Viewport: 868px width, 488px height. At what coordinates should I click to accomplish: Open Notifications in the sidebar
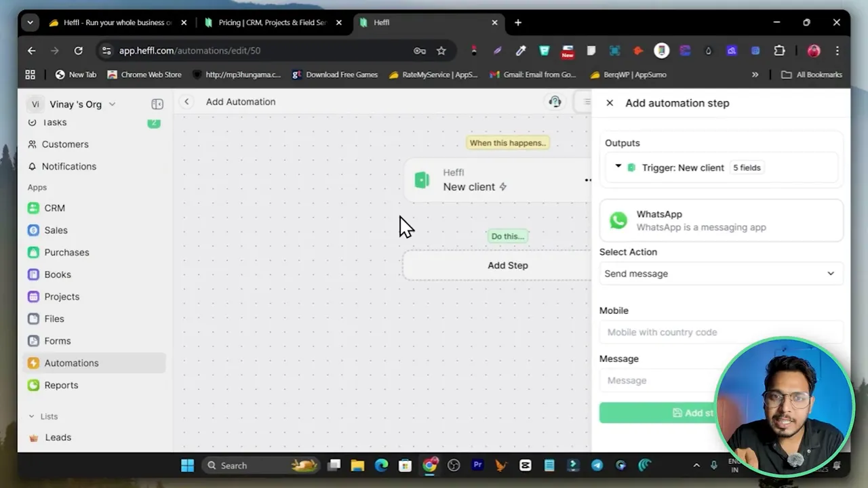[68, 166]
